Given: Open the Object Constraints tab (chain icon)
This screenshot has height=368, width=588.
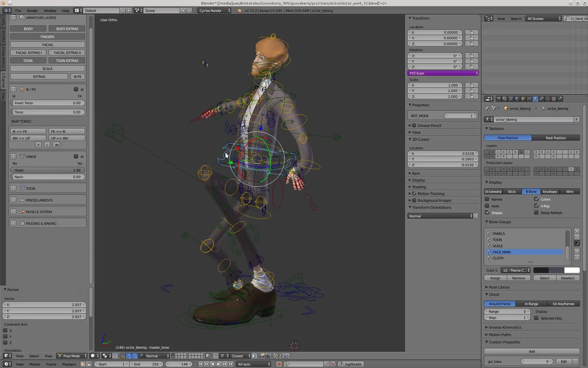Looking at the screenshot, I should point(529,99).
